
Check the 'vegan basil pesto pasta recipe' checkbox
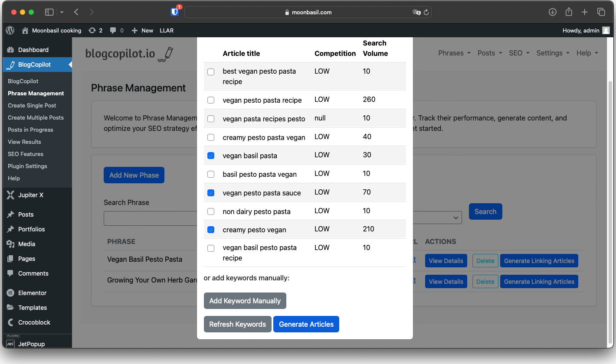click(x=211, y=248)
